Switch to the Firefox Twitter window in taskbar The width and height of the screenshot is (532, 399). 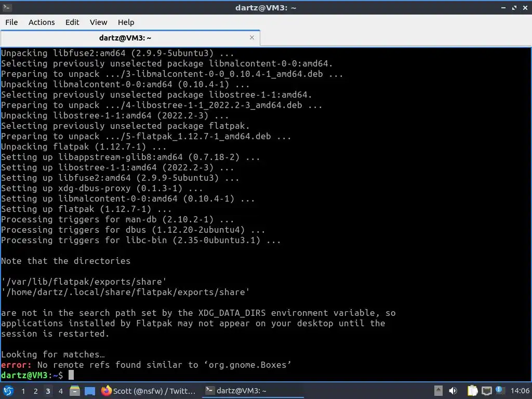tap(149, 391)
